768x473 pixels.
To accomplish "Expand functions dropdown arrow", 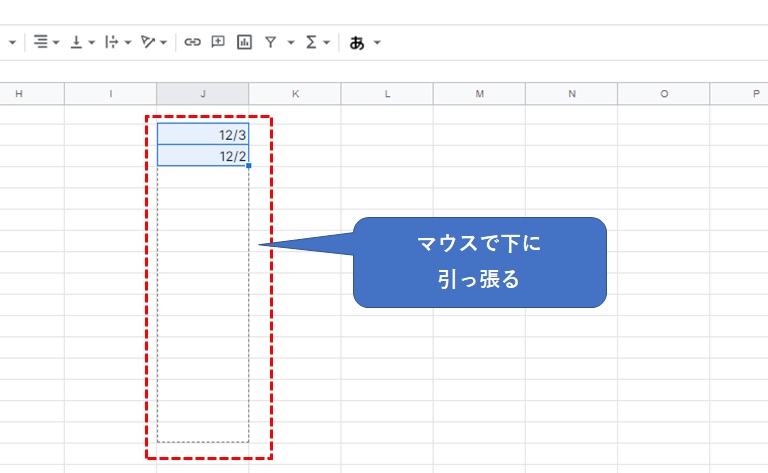I will click(x=327, y=43).
